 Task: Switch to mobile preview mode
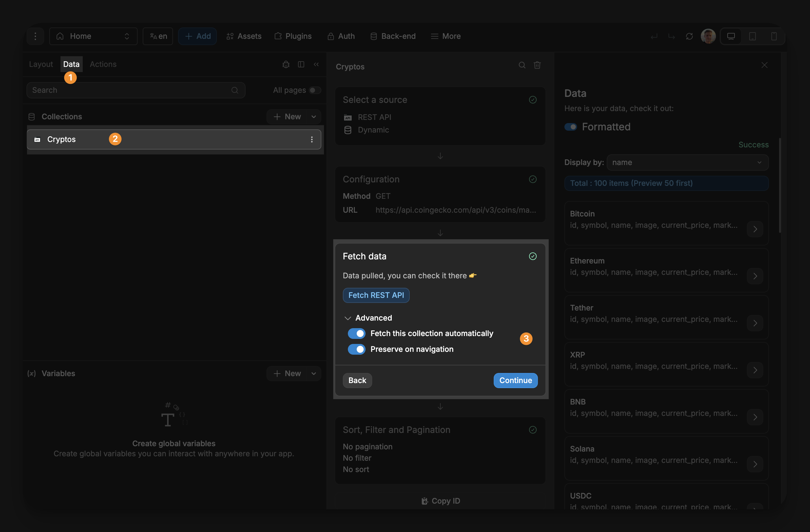click(x=775, y=36)
